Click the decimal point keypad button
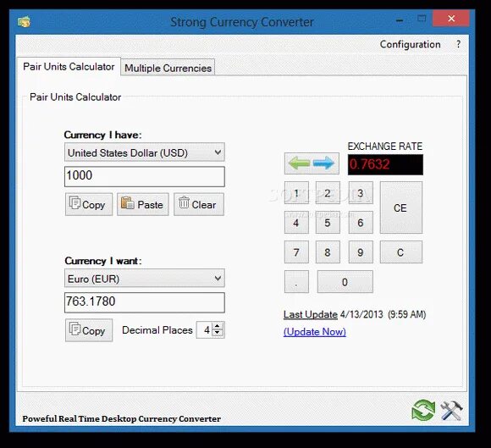491x448 pixels. 296,282
